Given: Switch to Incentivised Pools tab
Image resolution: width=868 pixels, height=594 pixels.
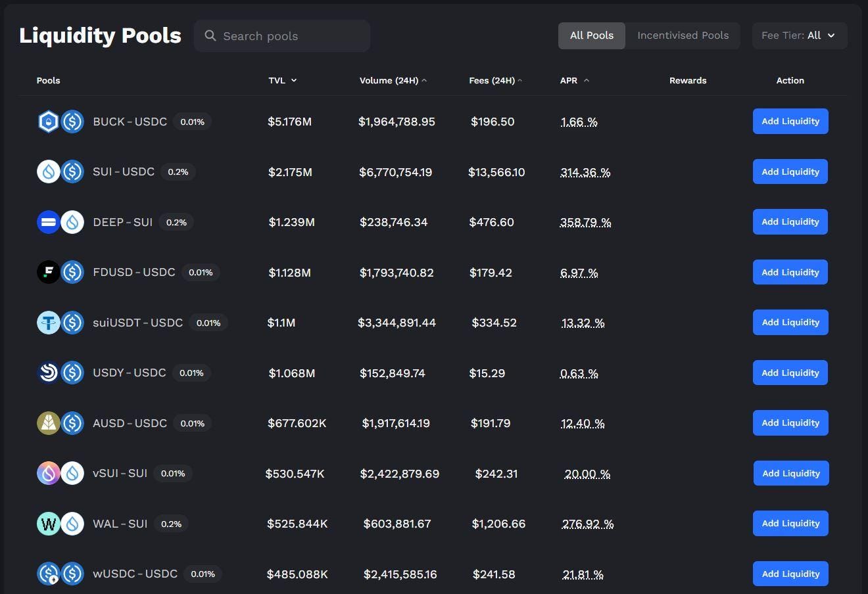Looking at the screenshot, I should 683,35.
